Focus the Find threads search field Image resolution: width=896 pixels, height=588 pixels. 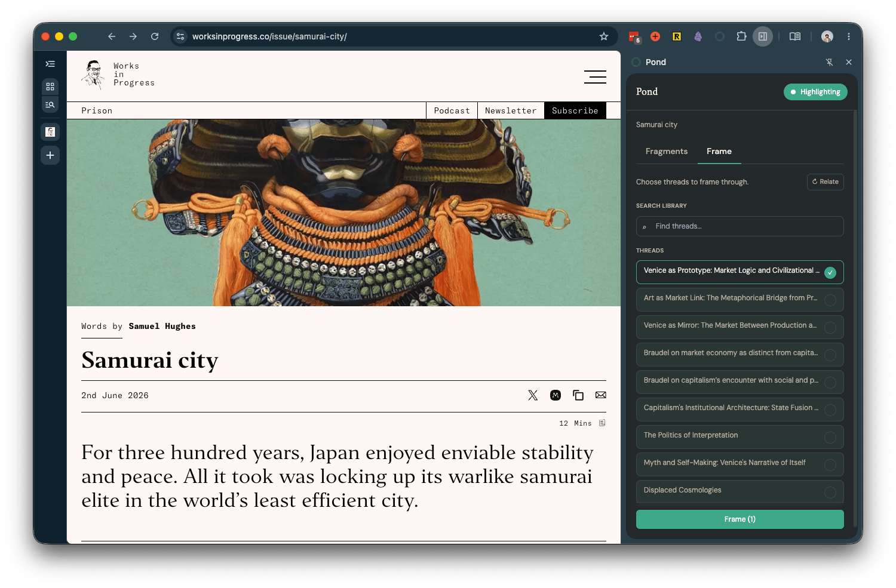pyautogui.click(x=739, y=226)
